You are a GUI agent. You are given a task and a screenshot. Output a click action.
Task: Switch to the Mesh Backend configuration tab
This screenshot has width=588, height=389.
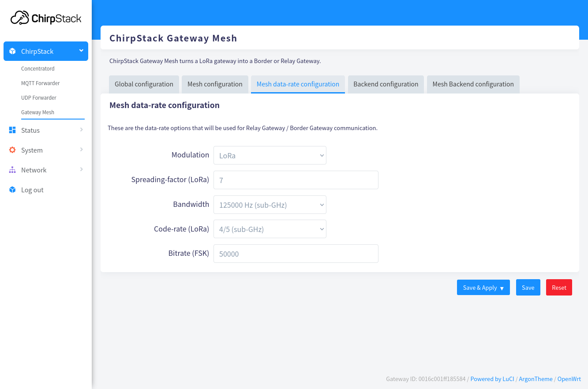(473, 84)
